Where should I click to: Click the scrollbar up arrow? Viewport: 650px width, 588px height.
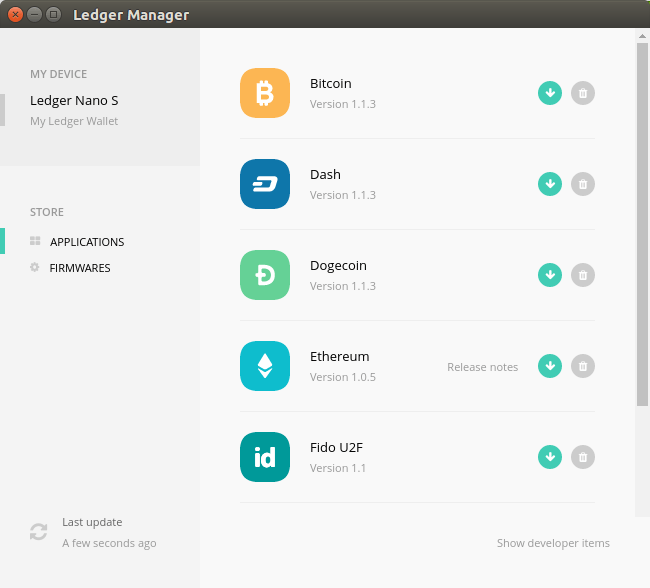642,36
